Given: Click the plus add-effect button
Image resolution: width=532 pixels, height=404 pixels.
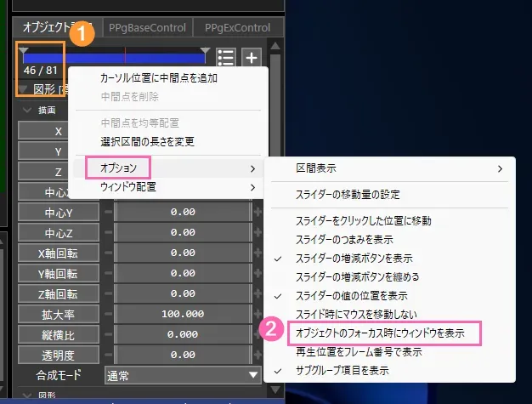Looking at the screenshot, I should tap(252, 57).
